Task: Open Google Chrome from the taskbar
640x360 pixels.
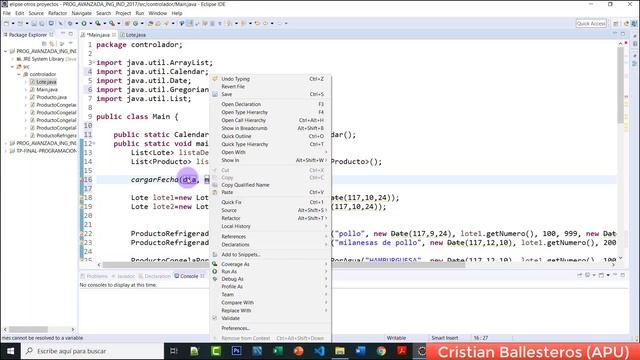Action: point(381,351)
